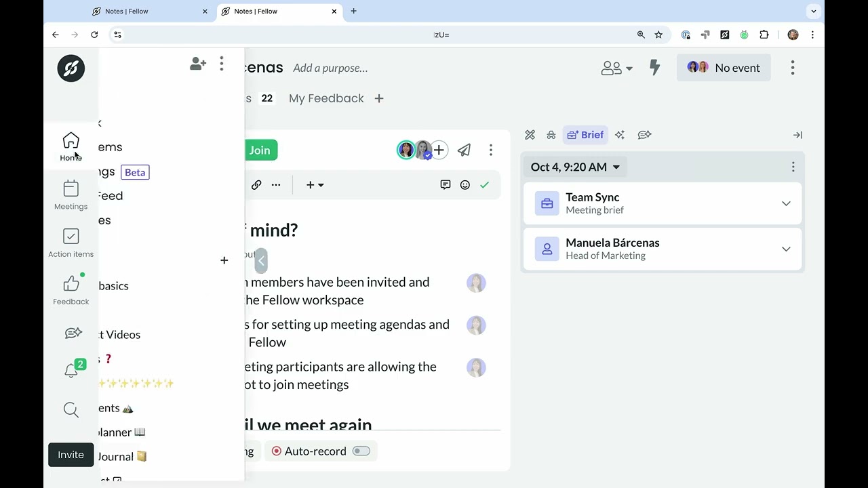868x488 pixels.
Task: Click the avatar beside 'meeting participants are allowing'
Action: tap(476, 367)
